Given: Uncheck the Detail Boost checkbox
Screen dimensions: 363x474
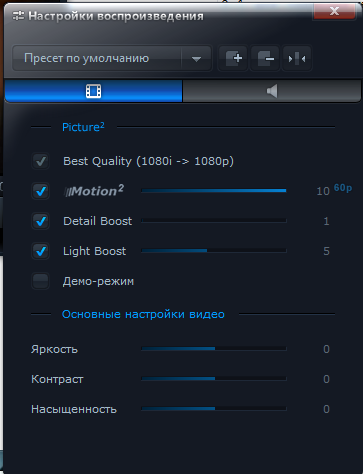Looking at the screenshot, I should click(x=41, y=221).
